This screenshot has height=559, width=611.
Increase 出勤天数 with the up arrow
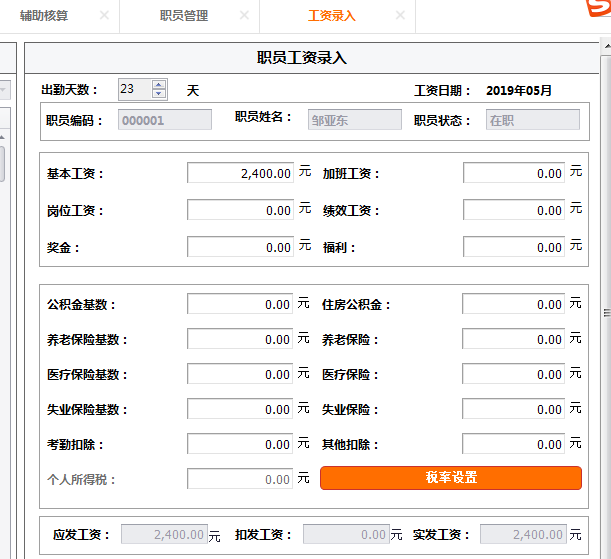point(159,85)
